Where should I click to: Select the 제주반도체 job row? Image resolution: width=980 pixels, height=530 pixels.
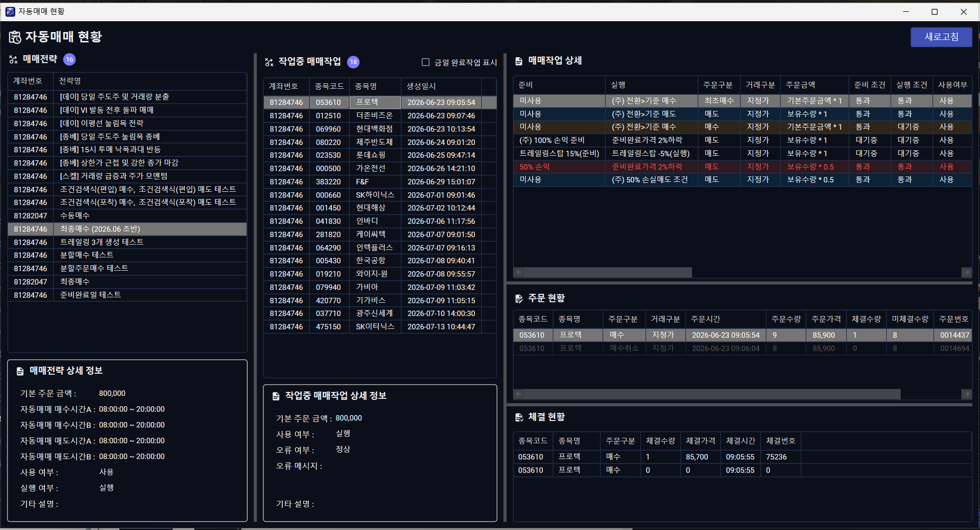pyautogui.click(x=380, y=142)
